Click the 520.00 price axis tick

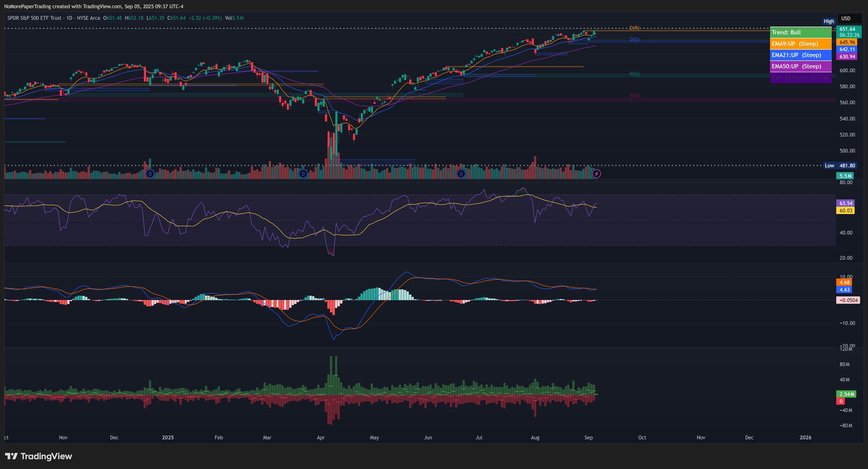(x=847, y=135)
